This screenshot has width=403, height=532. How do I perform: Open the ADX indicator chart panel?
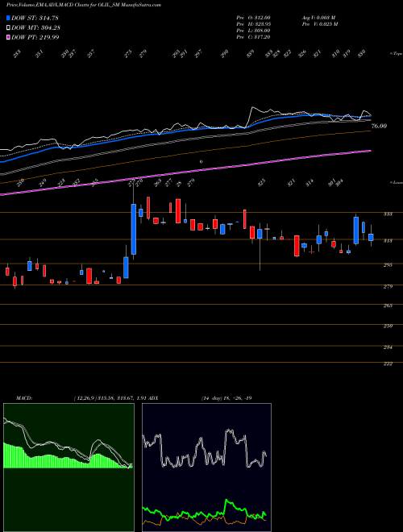coord(206,468)
